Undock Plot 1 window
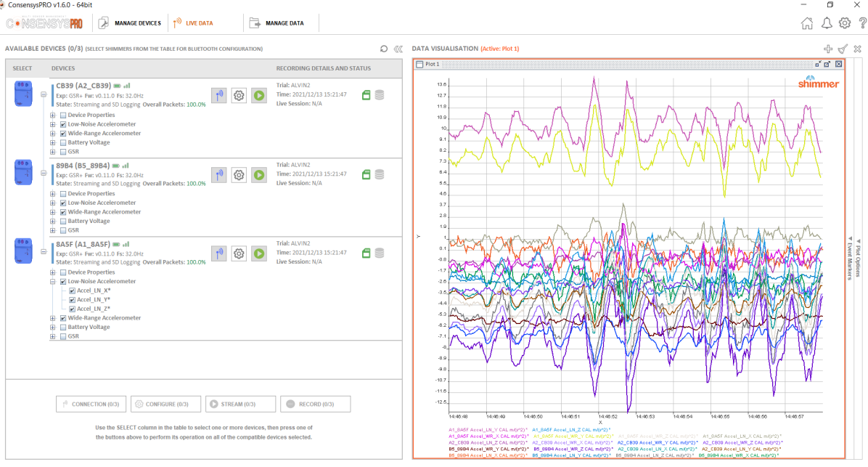This screenshot has width=868, height=467. pos(827,64)
